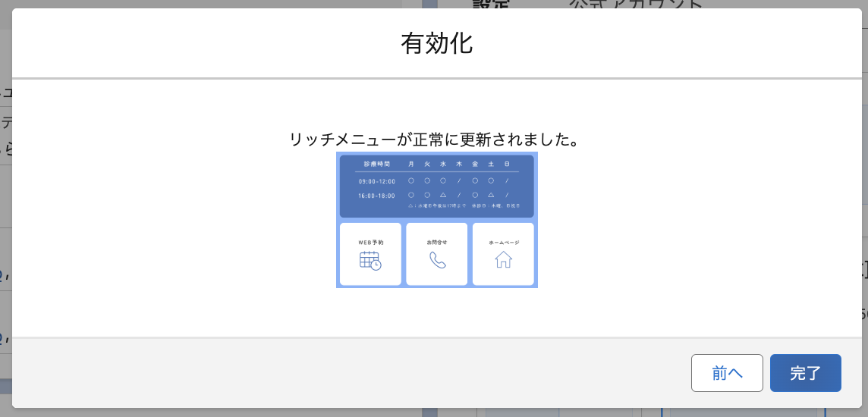The image size is (868, 417).
Task: Click the 診療時間 header in the preview
Action: 376,165
